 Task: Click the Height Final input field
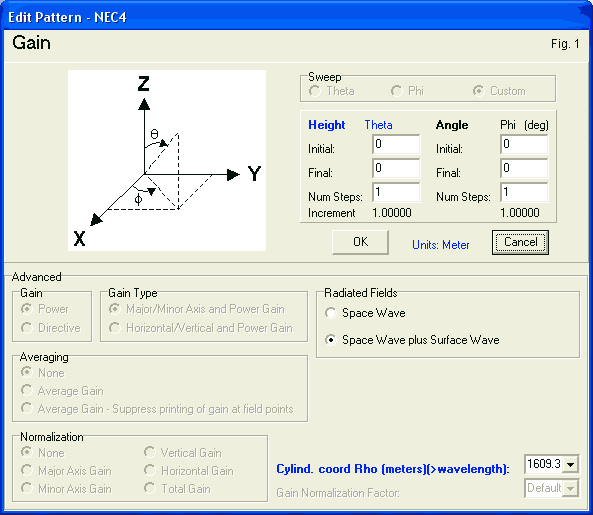[396, 168]
